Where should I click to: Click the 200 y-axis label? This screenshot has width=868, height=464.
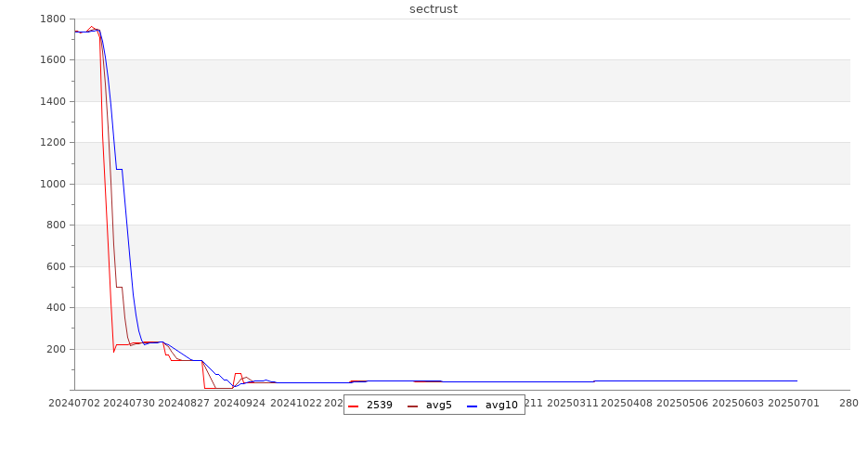click(x=56, y=350)
